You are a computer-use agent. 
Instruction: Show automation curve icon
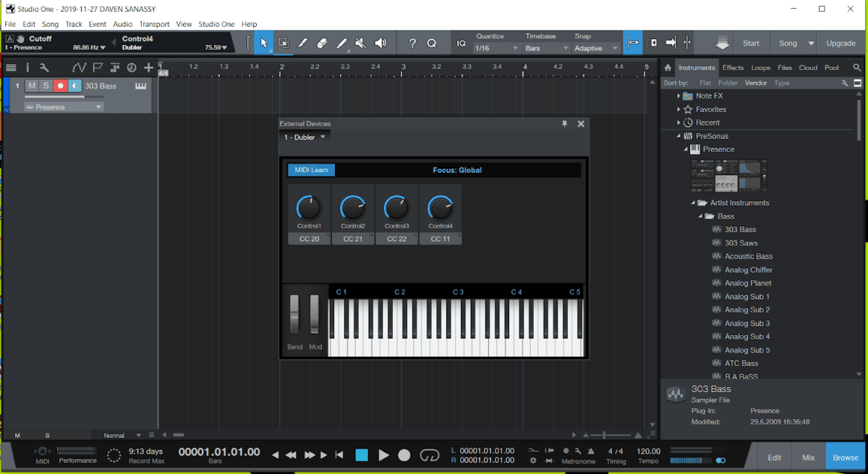coord(79,67)
